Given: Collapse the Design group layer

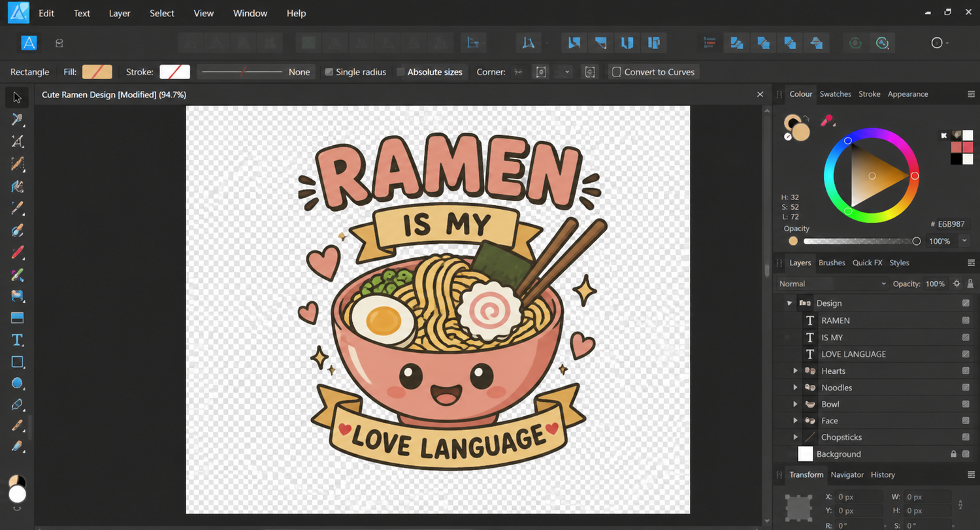Looking at the screenshot, I should click(789, 303).
